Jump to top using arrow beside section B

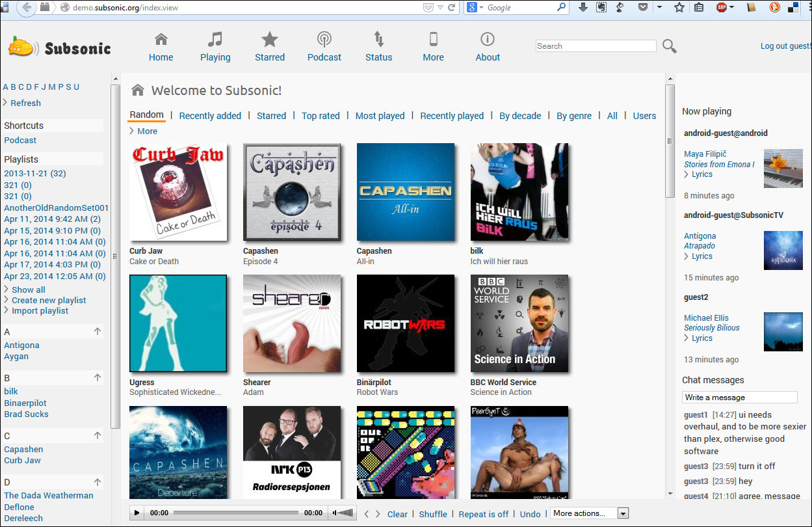click(x=98, y=377)
